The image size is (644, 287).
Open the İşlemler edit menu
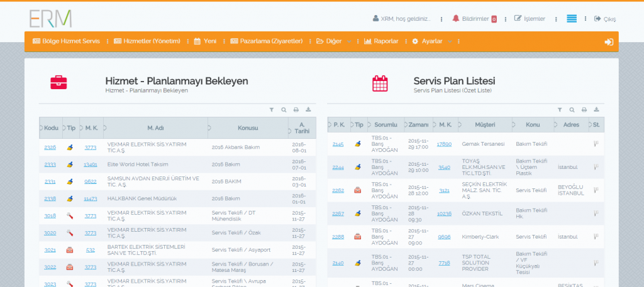coord(530,19)
